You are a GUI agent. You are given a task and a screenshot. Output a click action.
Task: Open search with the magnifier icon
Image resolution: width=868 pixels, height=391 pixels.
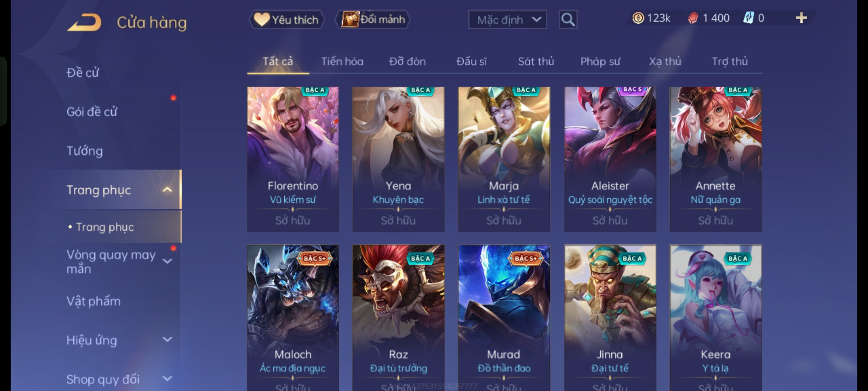click(568, 20)
